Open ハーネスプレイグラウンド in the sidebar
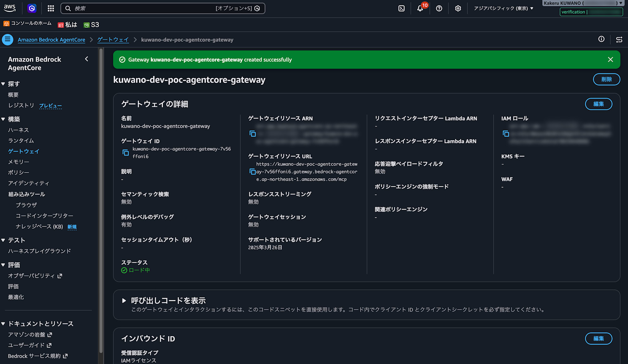 [39, 251]
